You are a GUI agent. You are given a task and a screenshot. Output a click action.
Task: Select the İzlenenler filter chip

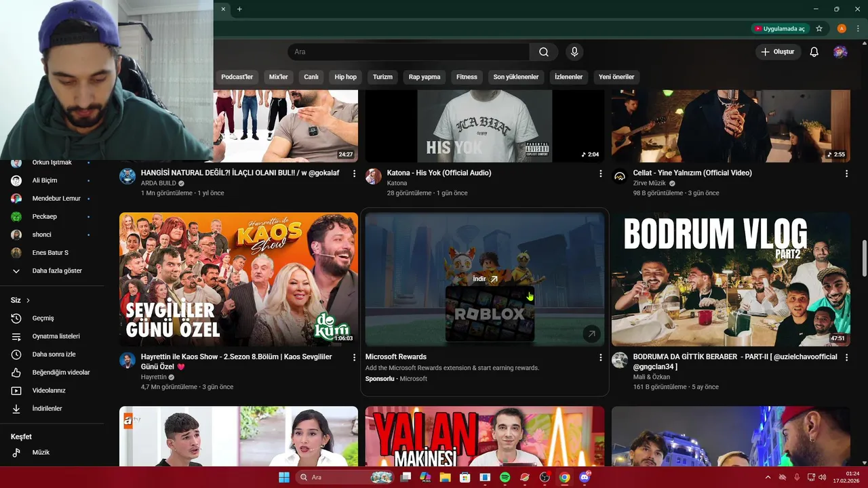pos(569,77)
